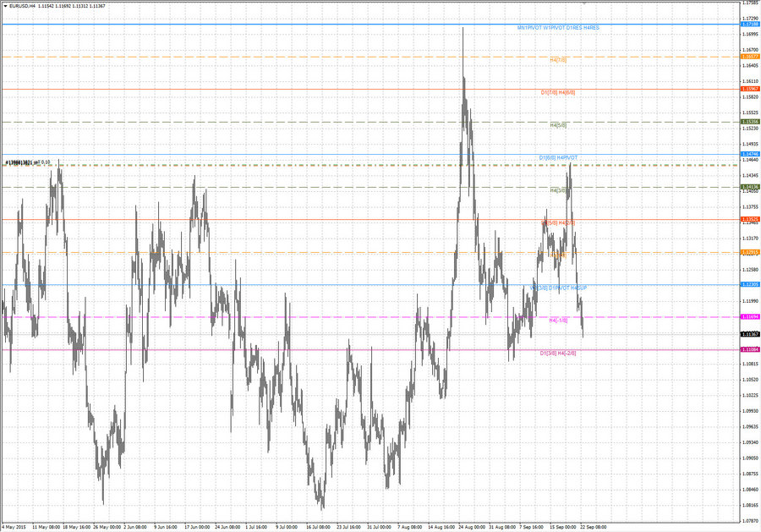Screen dimensions: 761x532
Task: Select the H4[3/8] pivot text
Action: click(557, 189)
